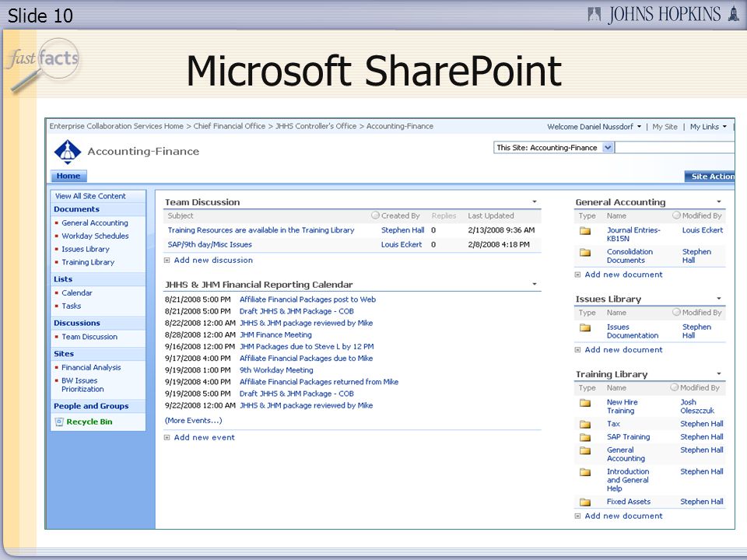Click Modified By icon in Training Library header
Screen dimensions: 747x560
(x=675, y=387)
